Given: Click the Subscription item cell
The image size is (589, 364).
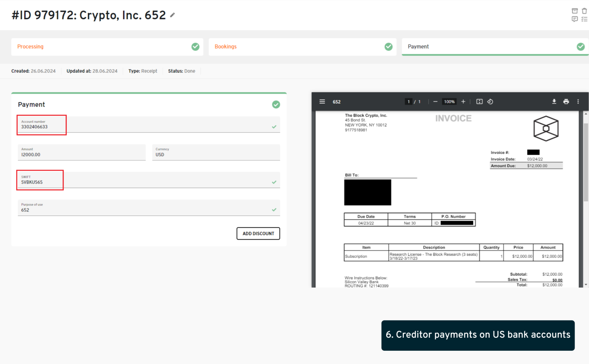Looking at the screenshot, I should [366, 256].
